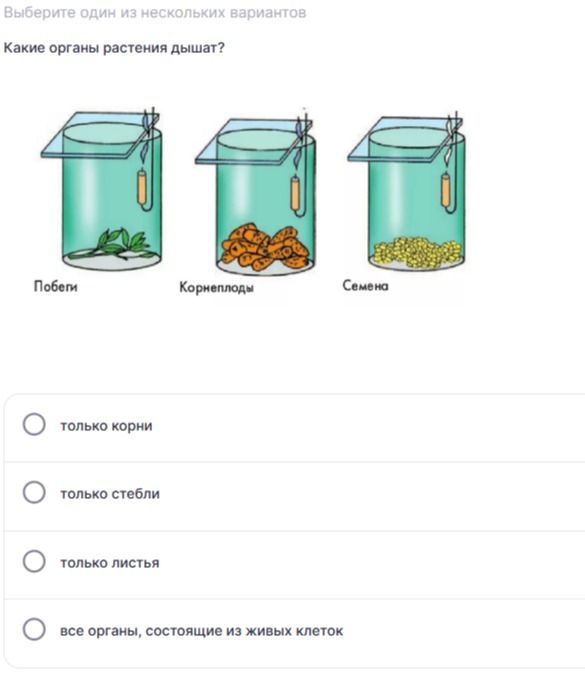Click the glass lid on the seeds jar

point(405,138)
